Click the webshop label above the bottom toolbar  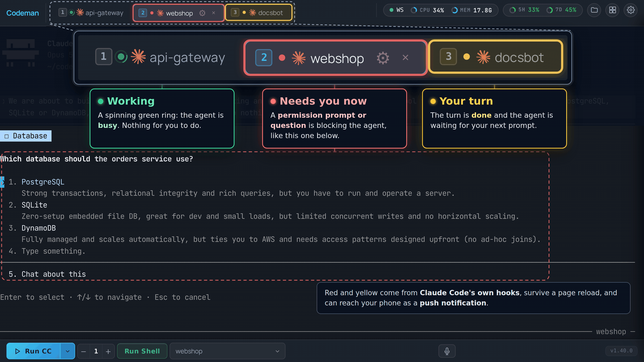point(611,331)
